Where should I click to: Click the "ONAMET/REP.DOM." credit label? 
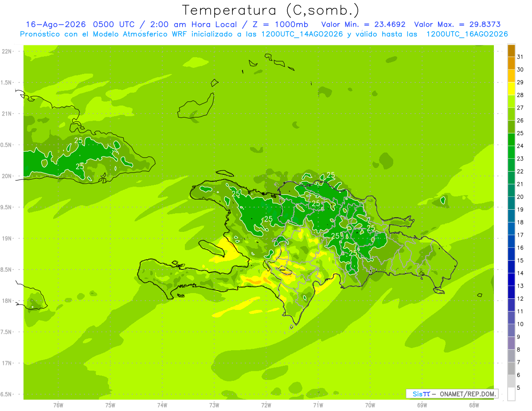[x=468, y=394]
